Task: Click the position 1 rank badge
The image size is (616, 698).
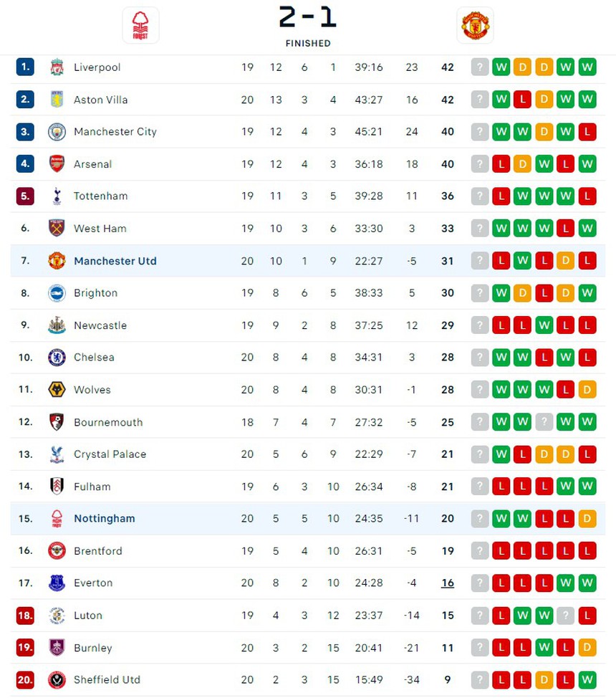Action: [x=25, y=67]
